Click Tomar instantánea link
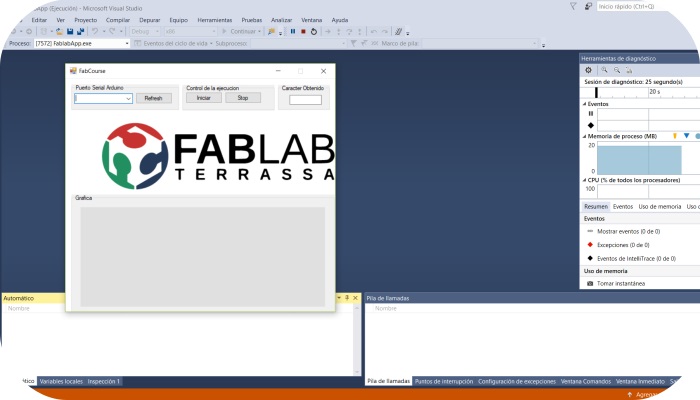The image size is (700, 400). (621, 283)
